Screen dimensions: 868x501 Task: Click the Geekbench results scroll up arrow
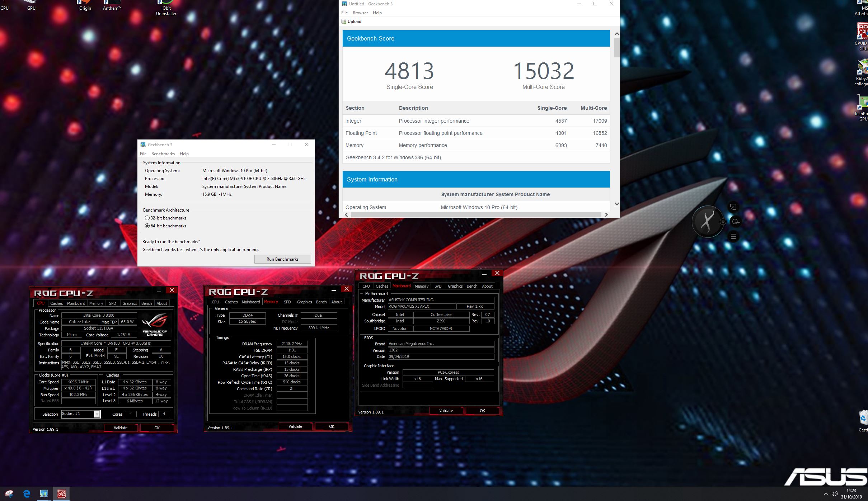click(x=616, y=34)
